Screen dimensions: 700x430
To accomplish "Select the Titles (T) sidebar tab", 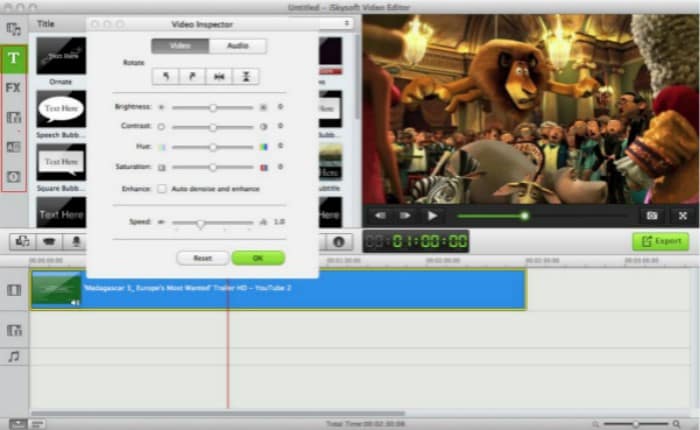I will coord(14,58).
